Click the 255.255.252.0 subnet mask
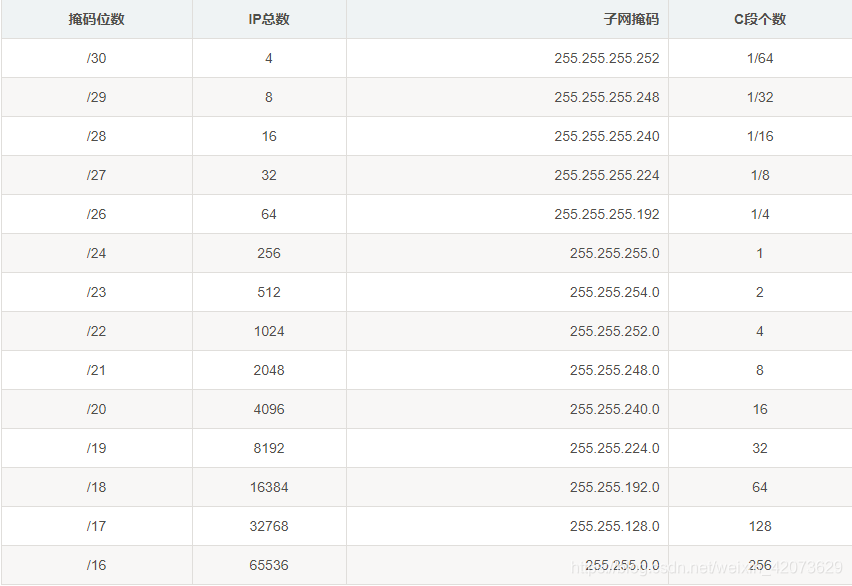852x586 pixels. coord(614,331)
